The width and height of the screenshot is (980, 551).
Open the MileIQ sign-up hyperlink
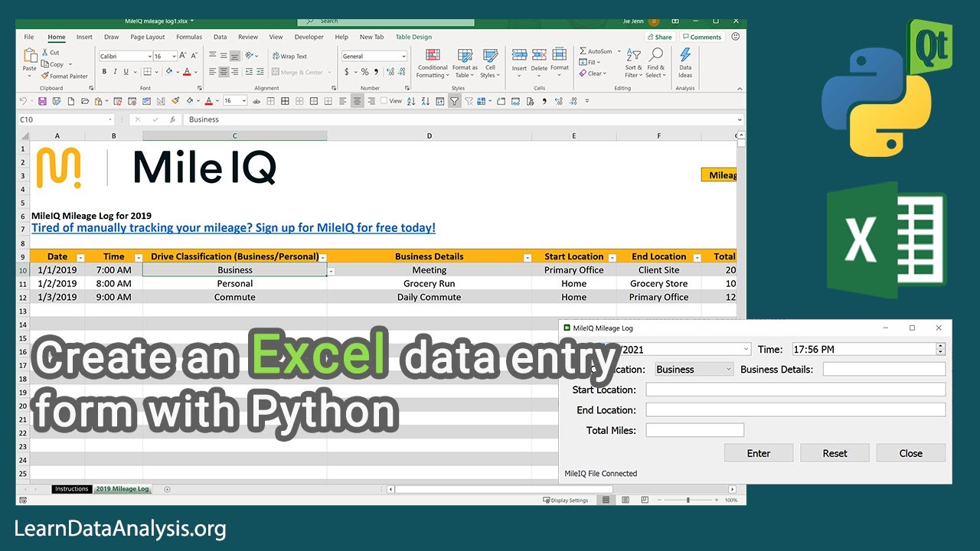coord(234,227)
